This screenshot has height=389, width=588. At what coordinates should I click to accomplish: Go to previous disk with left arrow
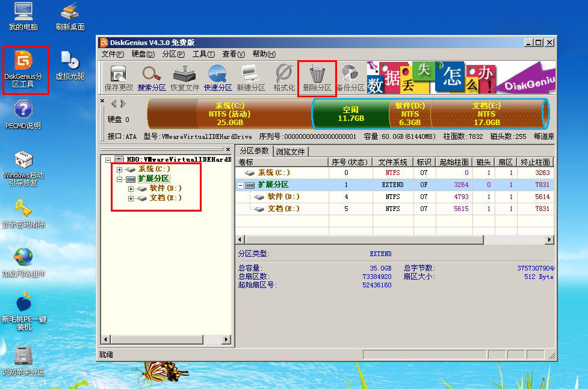tap(114, 103)
